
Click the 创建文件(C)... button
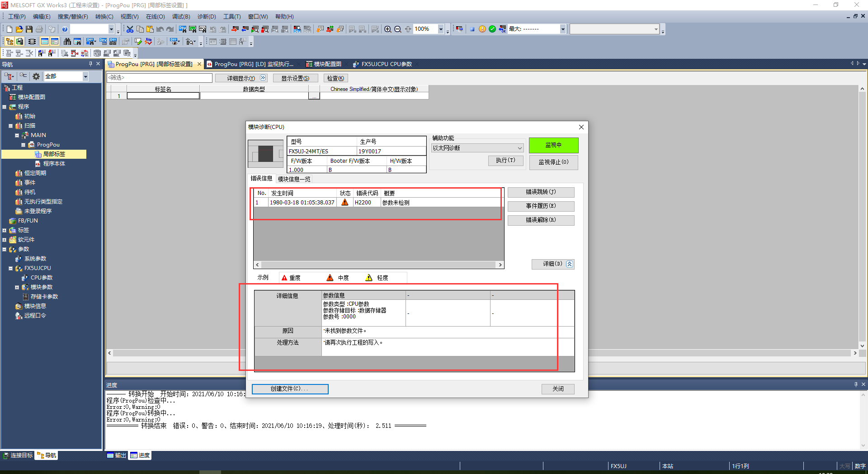click(x=290, y=389)
